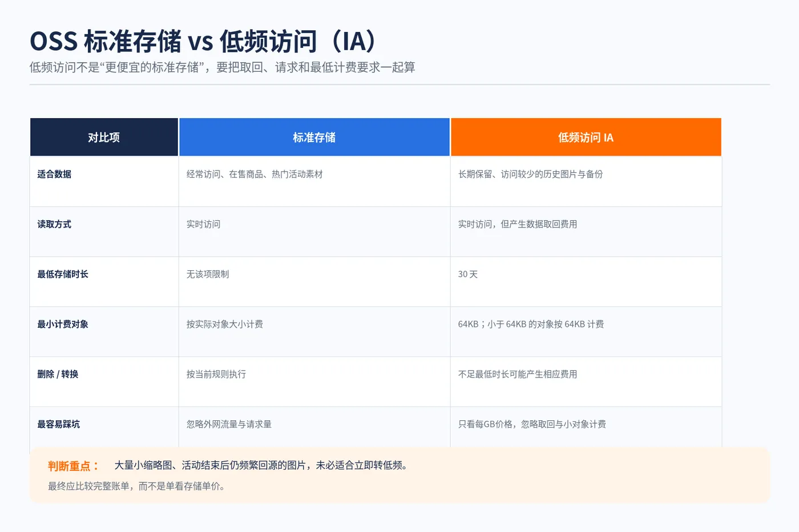Select the subtitle beginning "低频访问不是"
Viewport: 799px width, 532px height.
pos(222,67)
